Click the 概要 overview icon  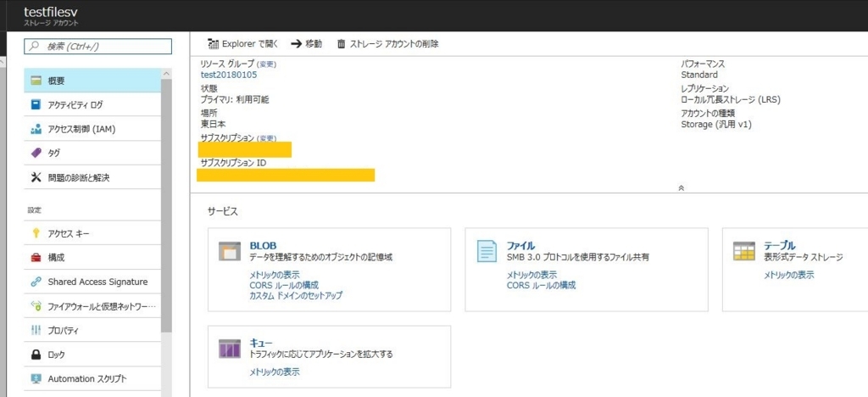[36, 81]
